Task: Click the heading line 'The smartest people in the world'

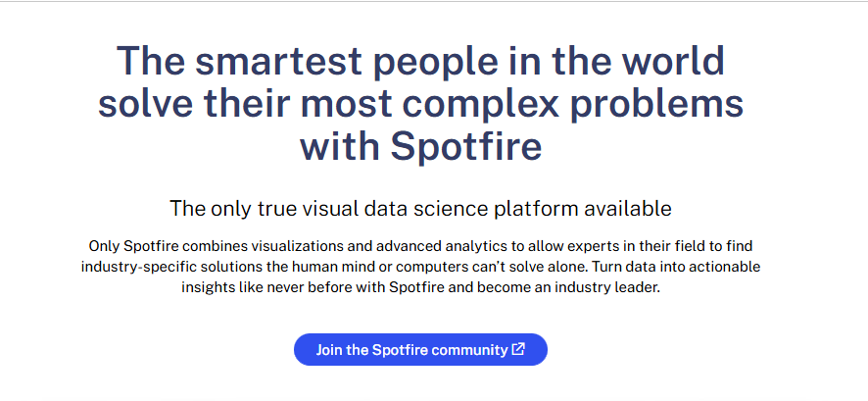Action: (x=420, y=62)
